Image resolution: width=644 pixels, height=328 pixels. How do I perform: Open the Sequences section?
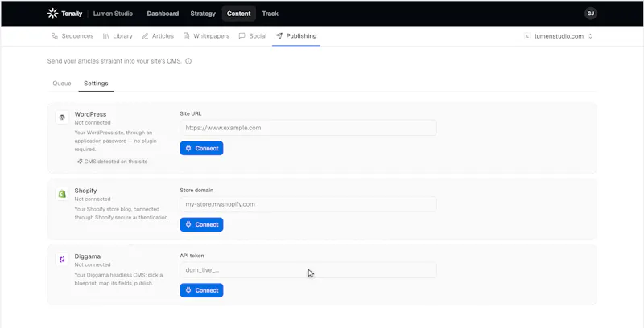click(72, 36)
